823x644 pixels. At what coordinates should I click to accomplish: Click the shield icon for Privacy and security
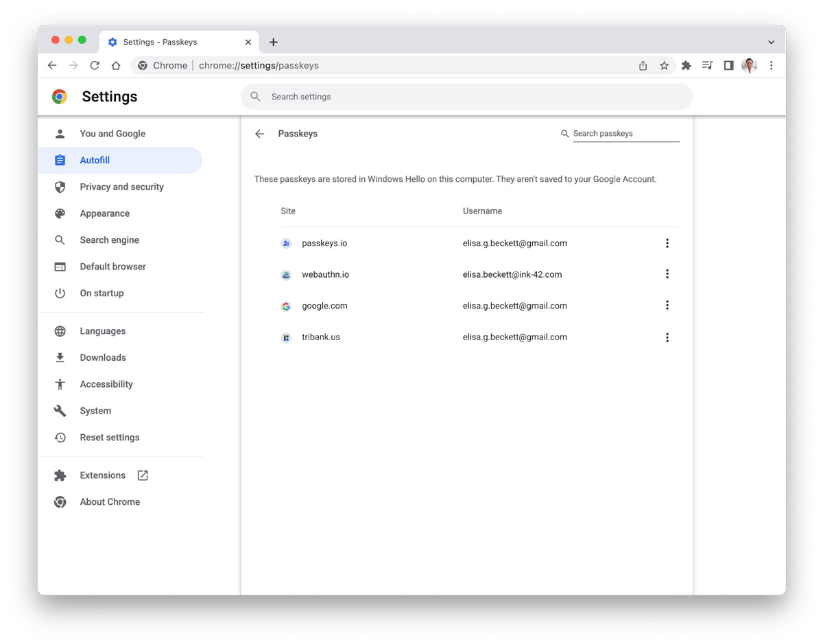(x=60, y=187)
